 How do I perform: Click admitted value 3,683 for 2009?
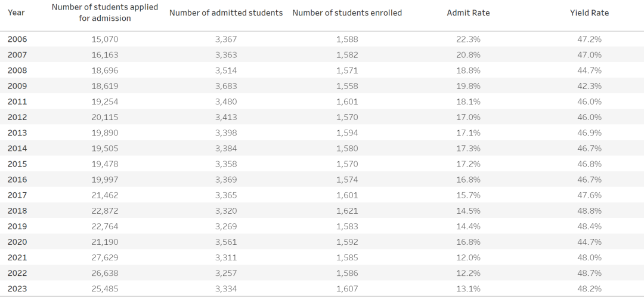pyautogui.click(x=226, y=86)
